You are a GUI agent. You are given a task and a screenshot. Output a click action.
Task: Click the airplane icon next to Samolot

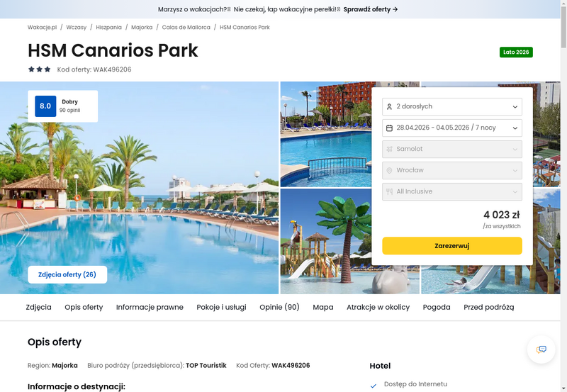389,149
